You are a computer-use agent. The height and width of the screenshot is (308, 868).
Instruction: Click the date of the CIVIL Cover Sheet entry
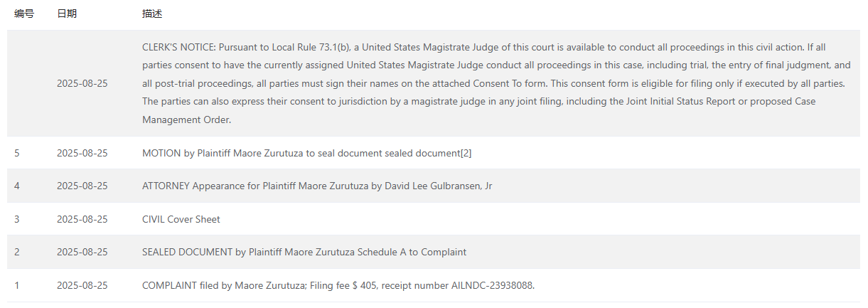(x=82, y=219)
